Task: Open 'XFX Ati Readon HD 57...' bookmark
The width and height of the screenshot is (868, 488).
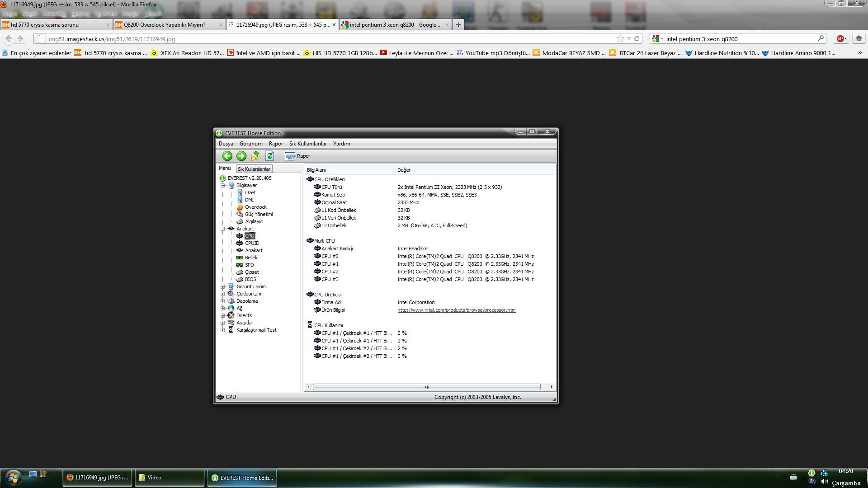Action: click(x=188, y=53)
